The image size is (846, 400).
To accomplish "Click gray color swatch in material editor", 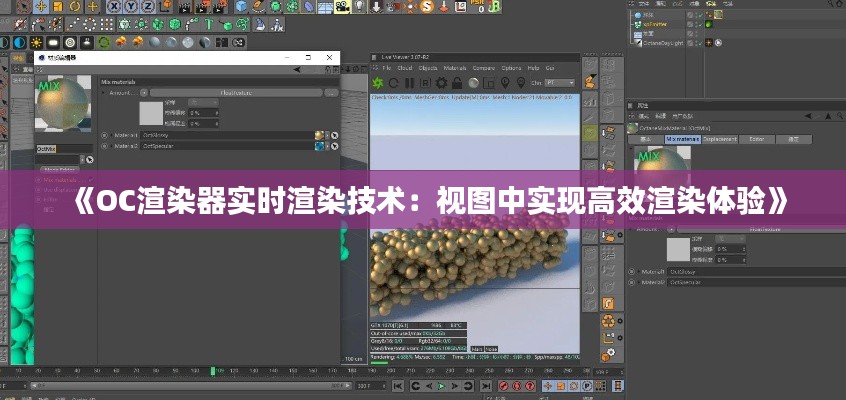I will coord(151,113).
